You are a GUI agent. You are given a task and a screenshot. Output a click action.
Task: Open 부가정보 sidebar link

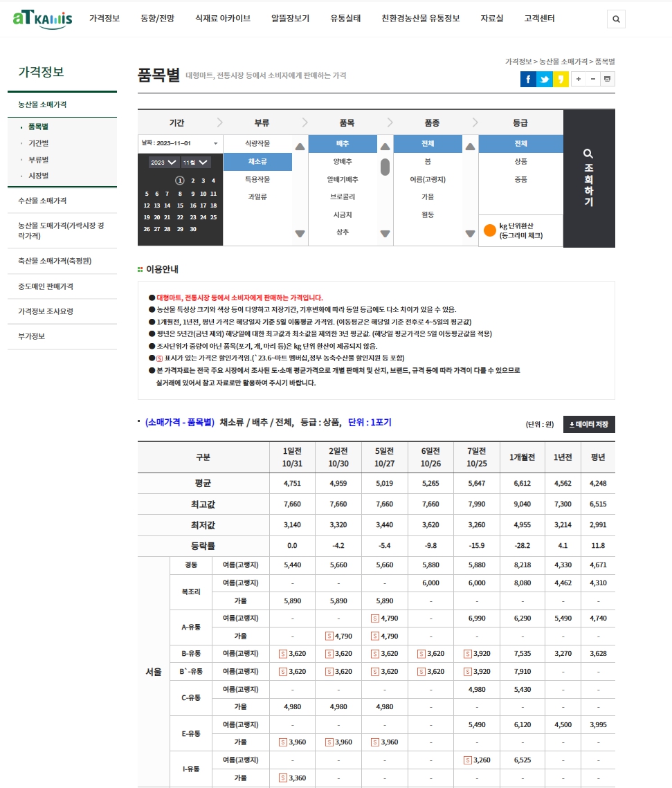point(32,336)
